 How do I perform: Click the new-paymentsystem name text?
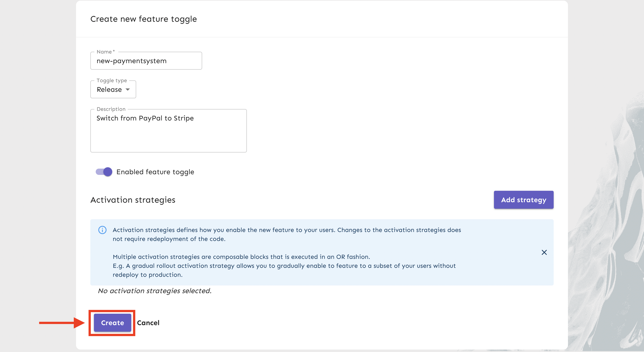pyautogui.click(x=131, y=61)
